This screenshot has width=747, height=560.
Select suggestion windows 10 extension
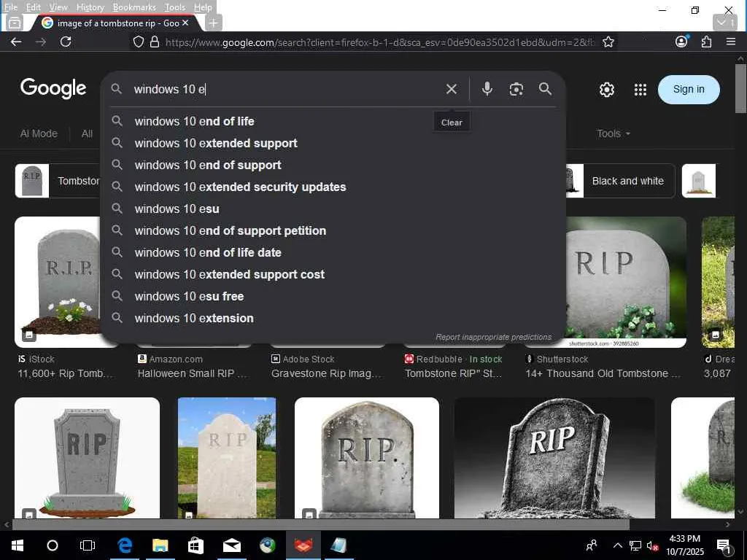tap(333, 319)
